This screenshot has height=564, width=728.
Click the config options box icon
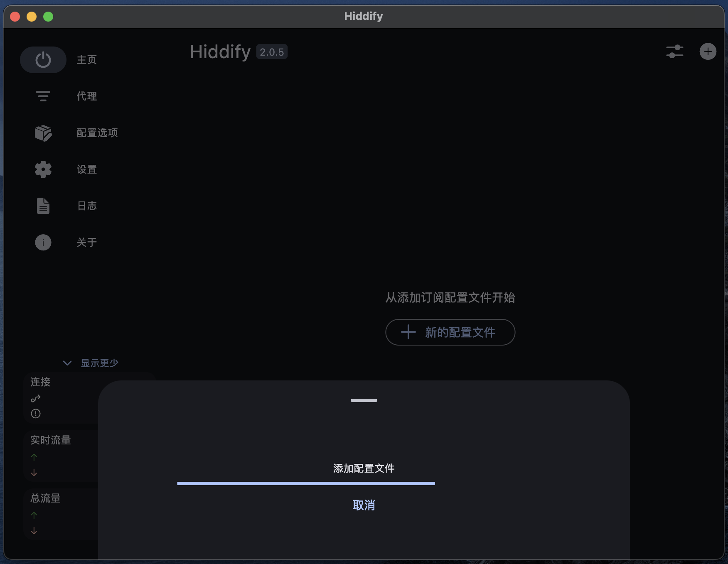point(43,133)
